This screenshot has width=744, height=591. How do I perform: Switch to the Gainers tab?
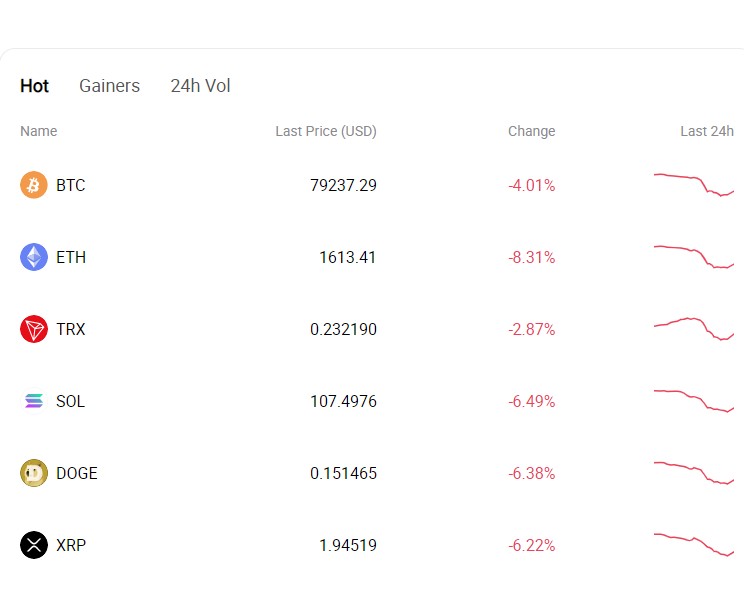tap(109, 86)
